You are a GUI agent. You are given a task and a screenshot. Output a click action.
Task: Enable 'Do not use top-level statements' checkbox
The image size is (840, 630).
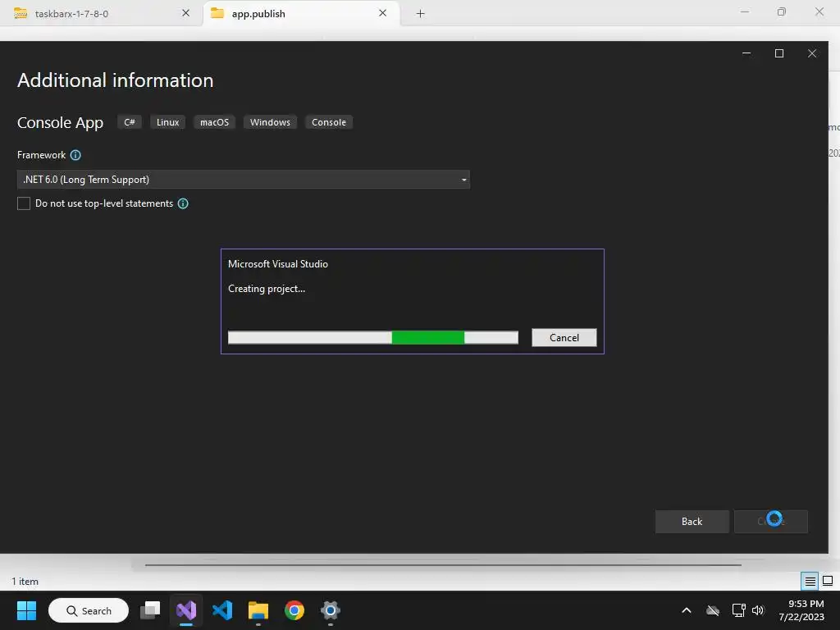click(24, 203)
